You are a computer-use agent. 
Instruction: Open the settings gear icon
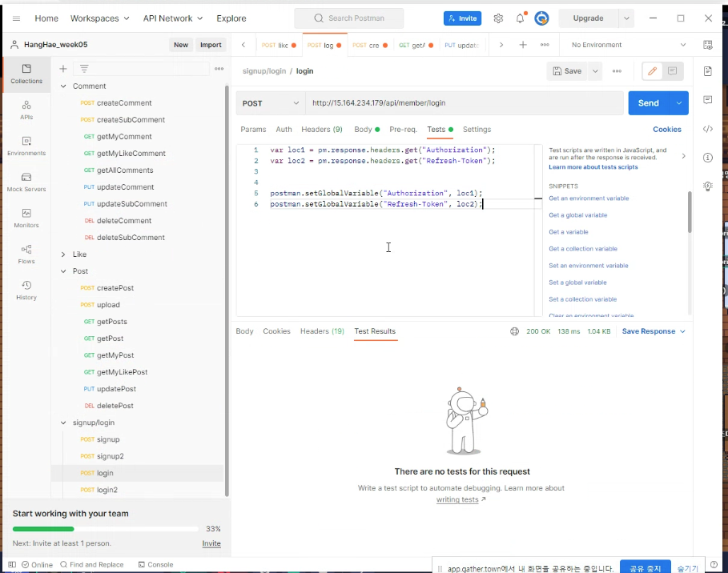498,18
